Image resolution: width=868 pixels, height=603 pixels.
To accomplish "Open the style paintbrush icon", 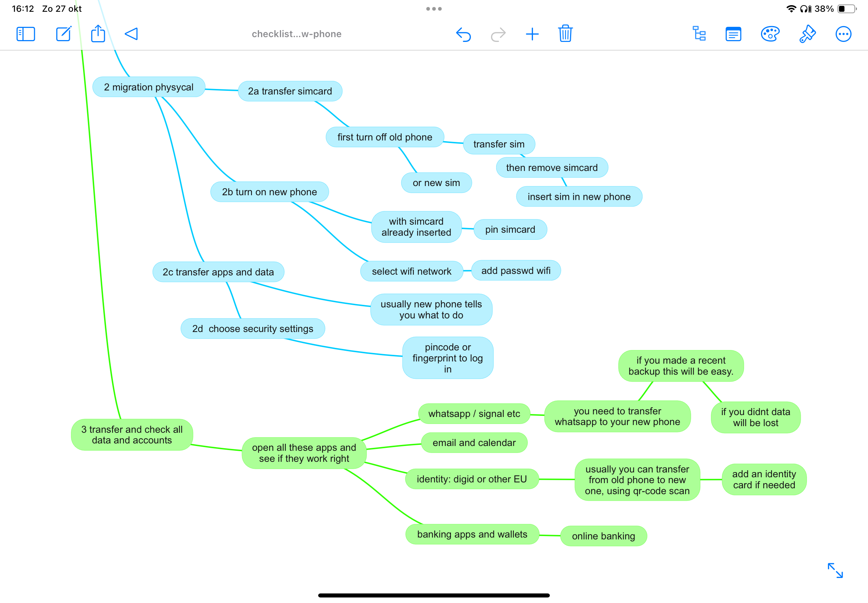I will pyautogui.click(x=808, y=33).
